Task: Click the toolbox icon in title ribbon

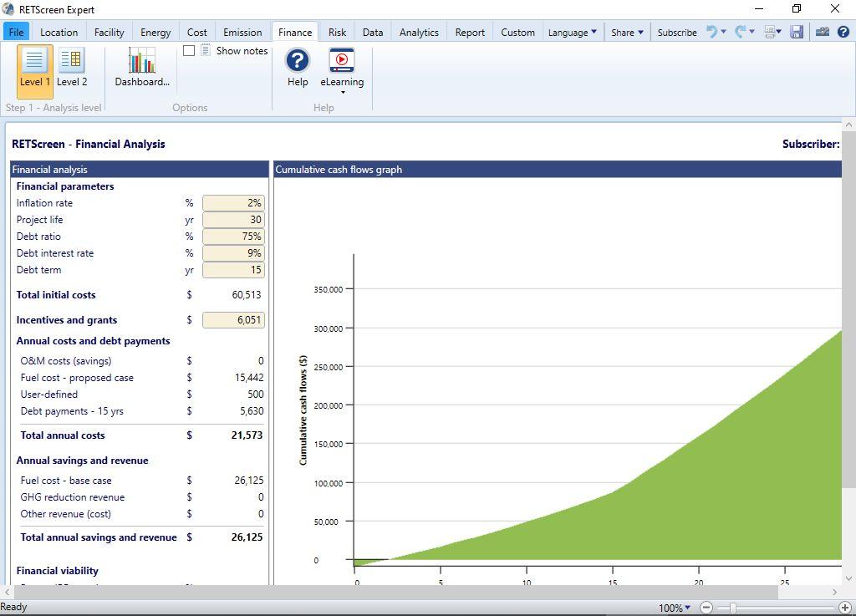Action: pyautogui.click(x=823, y=33)
